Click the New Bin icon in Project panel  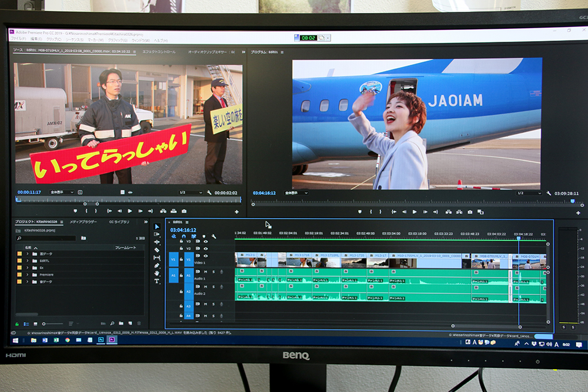tap(121, 323)
